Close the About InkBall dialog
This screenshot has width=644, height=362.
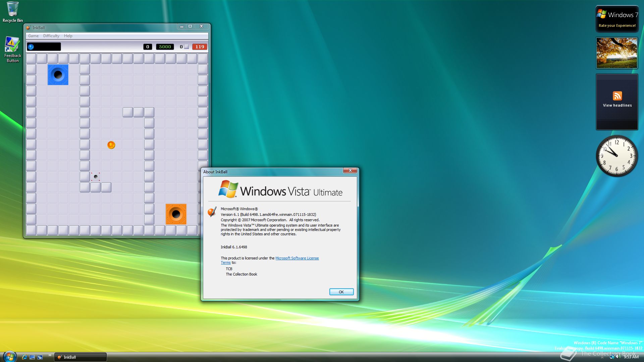tap(350, 171)
